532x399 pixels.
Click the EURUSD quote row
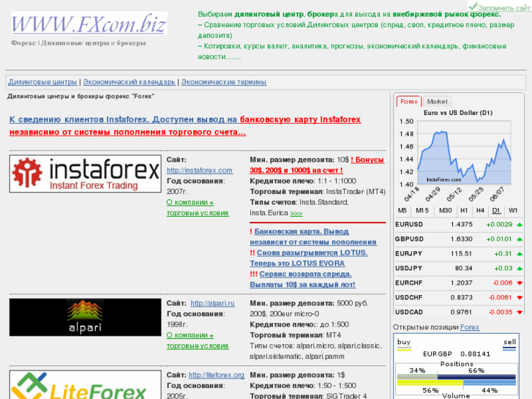(458, 225)
